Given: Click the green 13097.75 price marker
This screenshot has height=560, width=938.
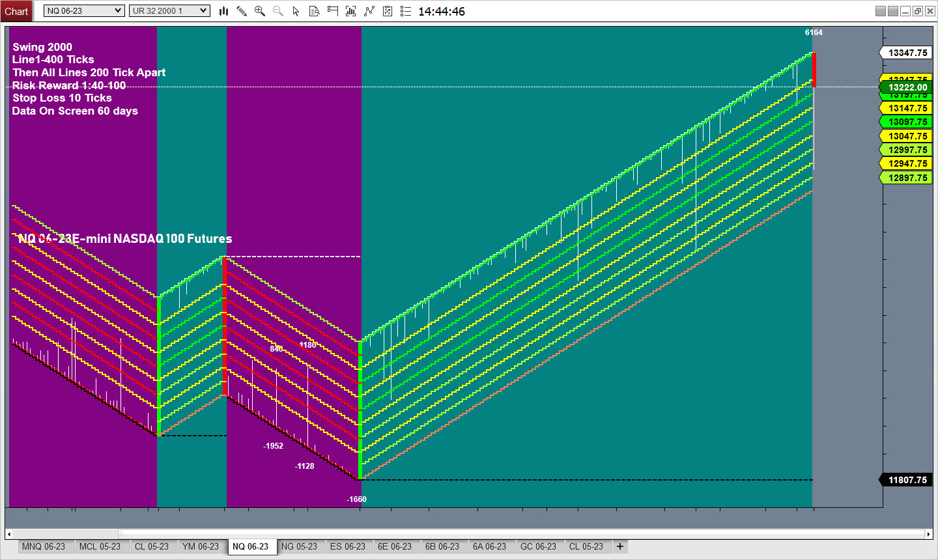Looking at the screenshot, I should [x=907, y=122].
